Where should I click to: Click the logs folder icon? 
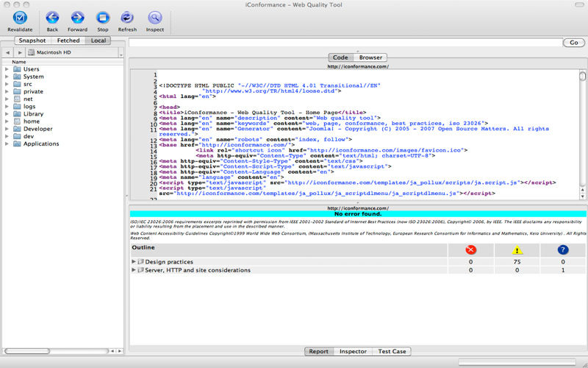point(17,107)
